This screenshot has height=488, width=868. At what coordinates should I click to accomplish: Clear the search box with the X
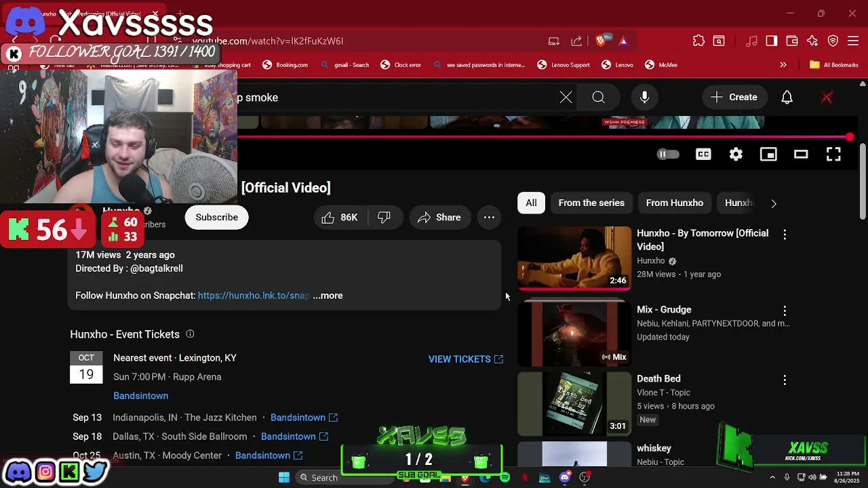pos(566,97)
